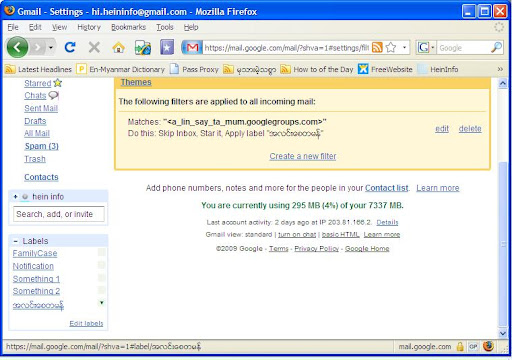
Task: Open the Contacts link in sidebar
Action: [x=41, y=177]
